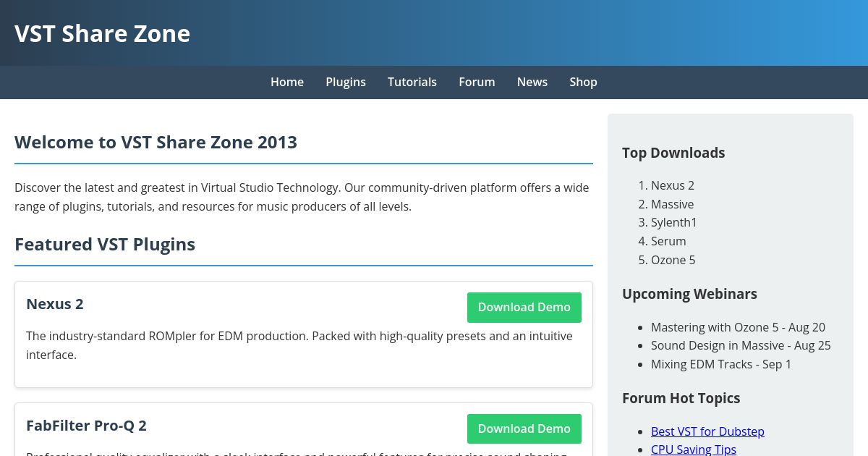Download the FabFilter Pro-Q 2 demo

coord(524,428)
